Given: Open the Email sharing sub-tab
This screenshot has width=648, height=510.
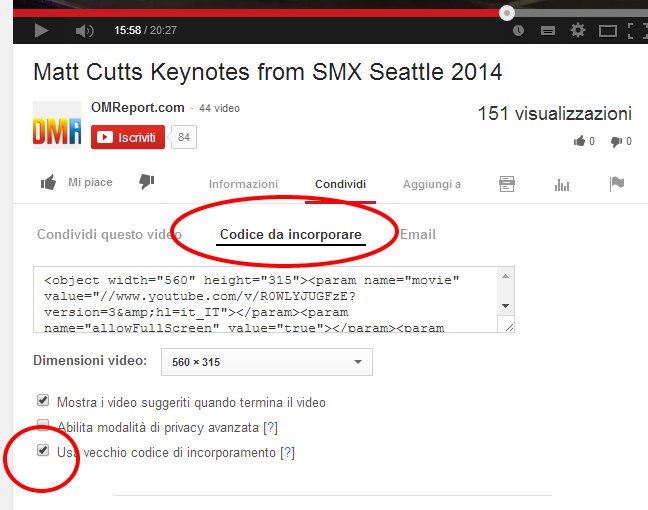Looking at the screenshot, I should click(x=417, y=234).
